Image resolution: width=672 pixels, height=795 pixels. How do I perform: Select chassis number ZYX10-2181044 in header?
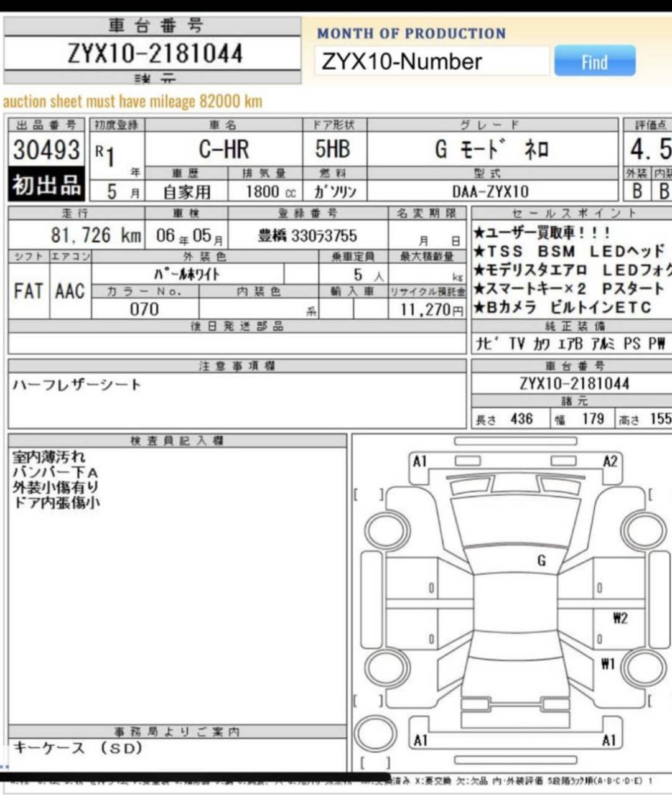point(155,53)
